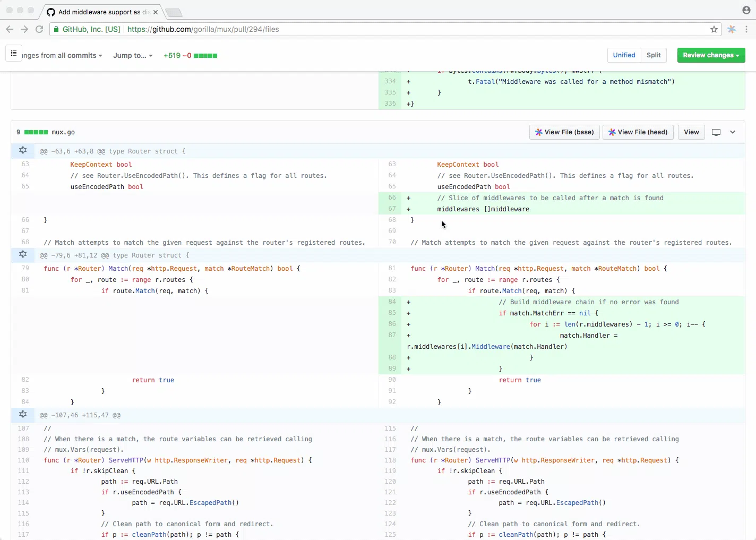
Task: Click the GitHub favicon on the tab
Action: coord(51,12)
